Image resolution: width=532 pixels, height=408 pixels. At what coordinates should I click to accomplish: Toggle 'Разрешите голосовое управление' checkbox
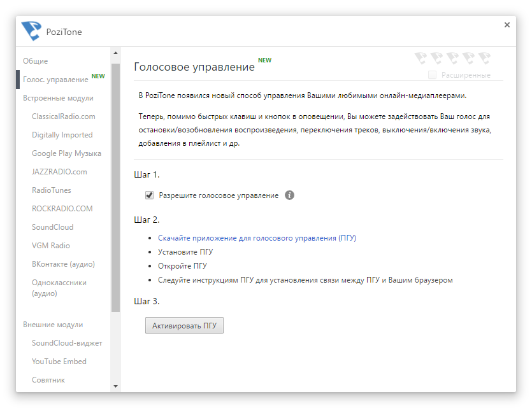149,195
